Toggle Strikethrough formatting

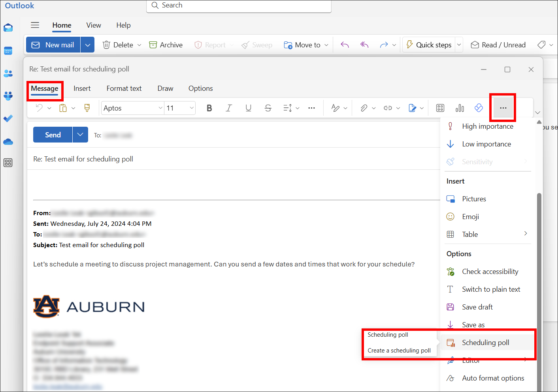tap(268, 108)
